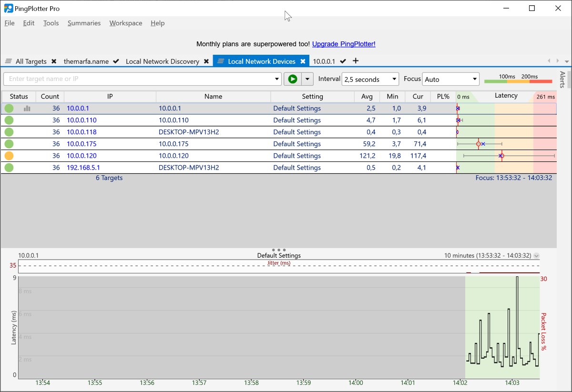
Task: Switch to the All Targets tab
Action: click(x=31, y=61)
